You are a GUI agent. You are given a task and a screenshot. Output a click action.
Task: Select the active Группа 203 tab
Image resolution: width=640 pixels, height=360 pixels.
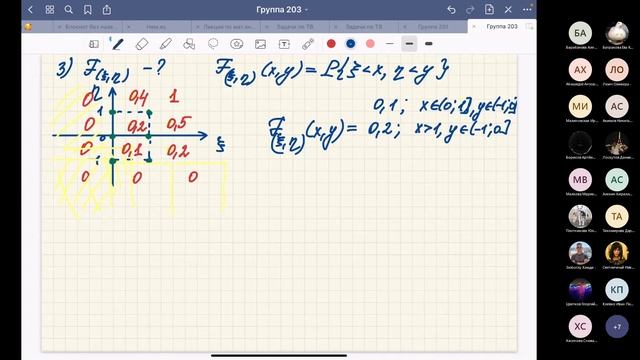pos(502,27)
